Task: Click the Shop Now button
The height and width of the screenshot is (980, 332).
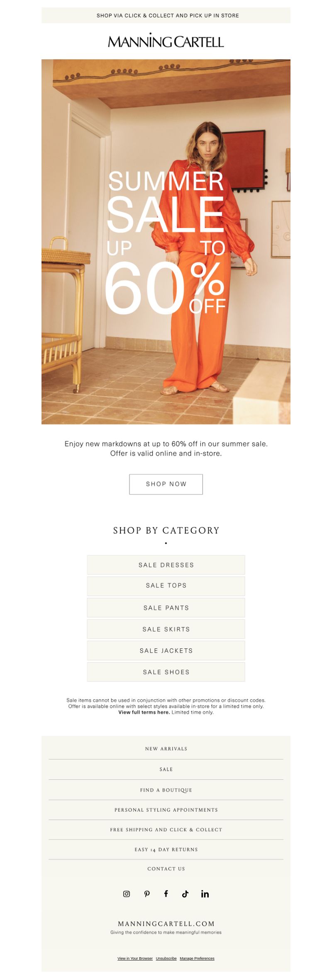Action: (166, 484)
